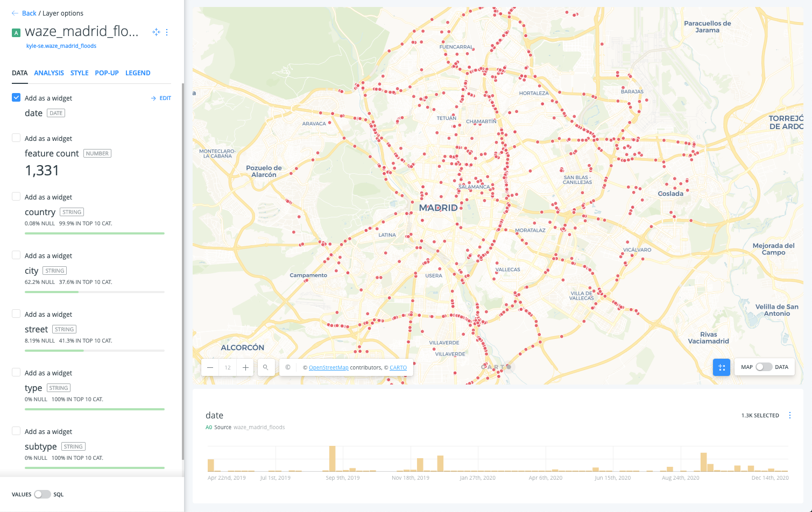812x512 pixels.
Task: Open the kyle-se.waze_madrid_floods source link
Action: (x=61, y=46)
